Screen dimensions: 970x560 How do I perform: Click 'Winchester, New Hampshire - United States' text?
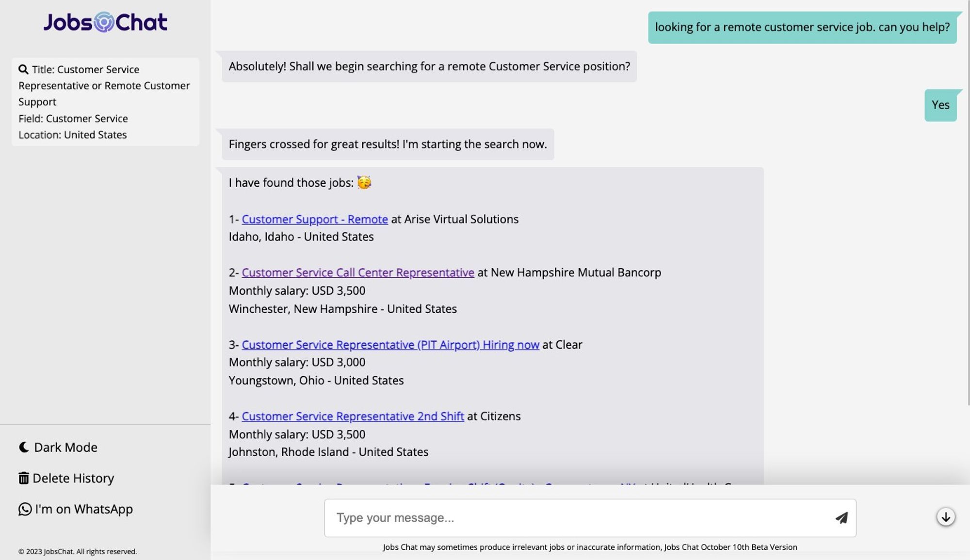(343, 309)
